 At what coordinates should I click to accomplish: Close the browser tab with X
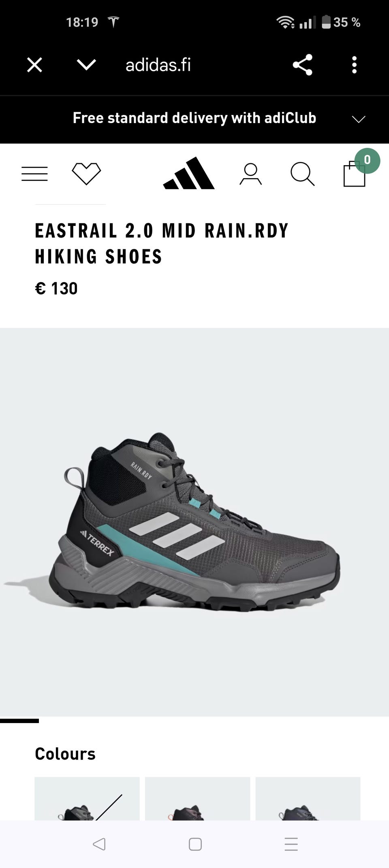coord(34,65)
